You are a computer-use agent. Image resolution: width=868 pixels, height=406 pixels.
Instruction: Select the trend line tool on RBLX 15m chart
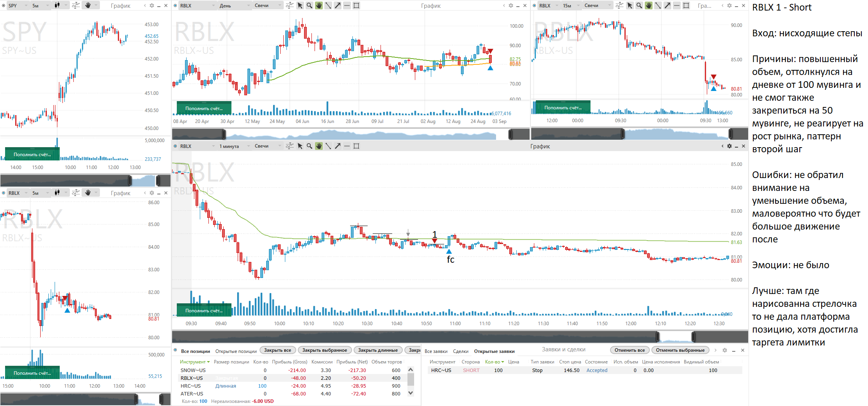click(658, 5)
